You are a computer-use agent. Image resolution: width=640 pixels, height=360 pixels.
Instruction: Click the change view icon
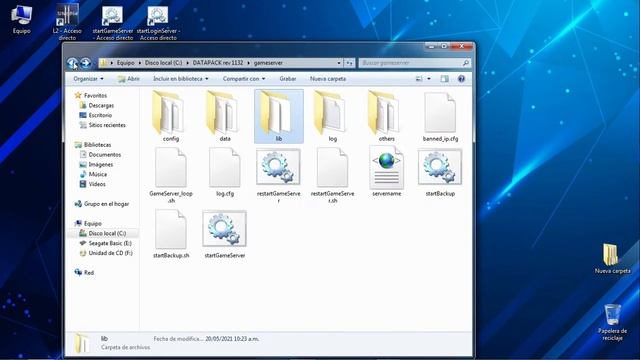click(419, 79)
